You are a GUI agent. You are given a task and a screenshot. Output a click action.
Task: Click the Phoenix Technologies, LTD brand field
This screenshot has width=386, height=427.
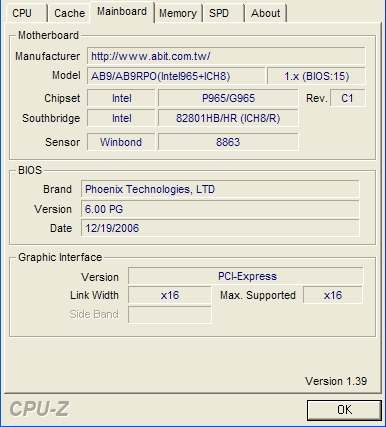pos(220,189)
